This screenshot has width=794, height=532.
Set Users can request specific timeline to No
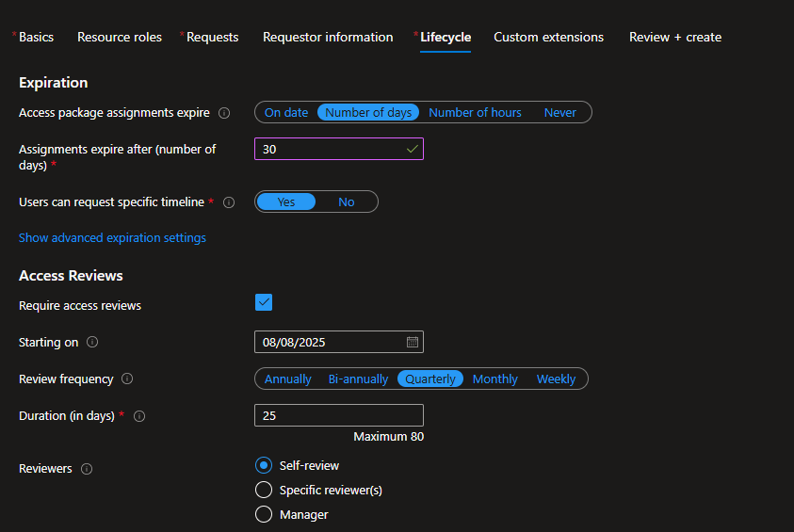[x=347, y=202]
